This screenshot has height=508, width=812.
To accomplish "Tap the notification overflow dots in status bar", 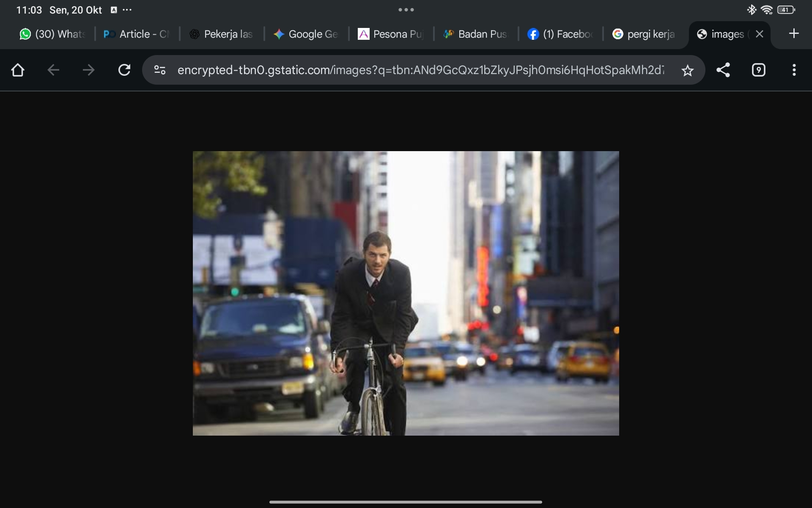I will tap(127, 10).
